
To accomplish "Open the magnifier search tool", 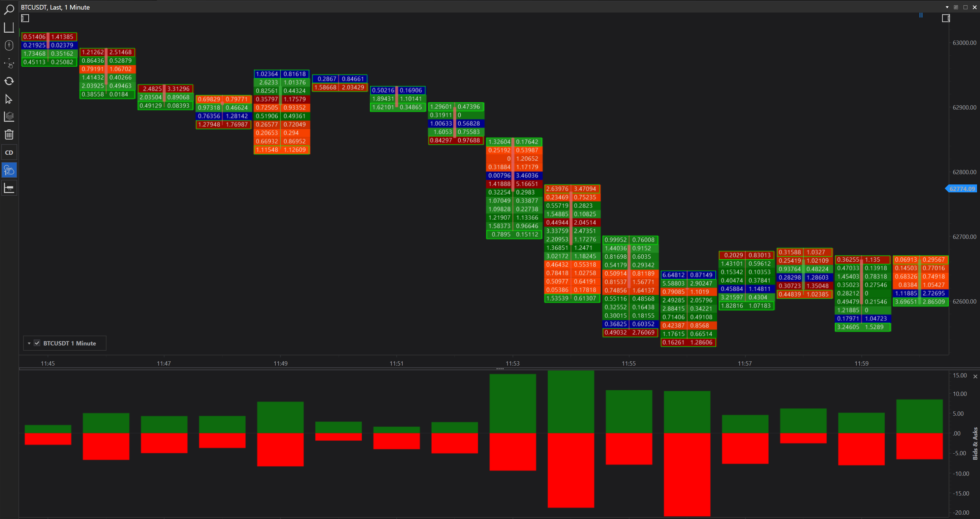I will click(9, 9).
